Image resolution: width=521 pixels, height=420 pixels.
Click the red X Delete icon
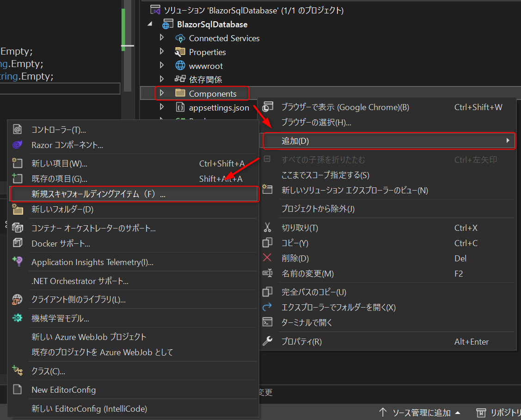267,258
